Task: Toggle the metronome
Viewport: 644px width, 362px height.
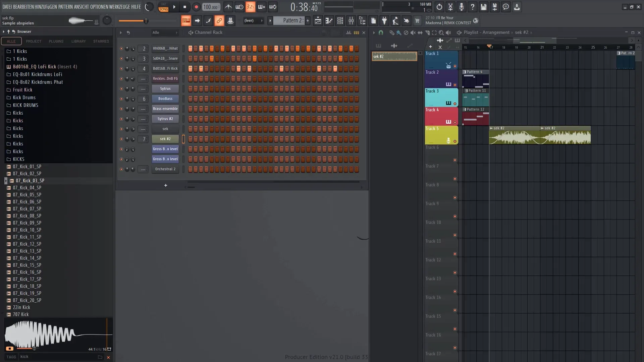Action: [x=228, y=7]
